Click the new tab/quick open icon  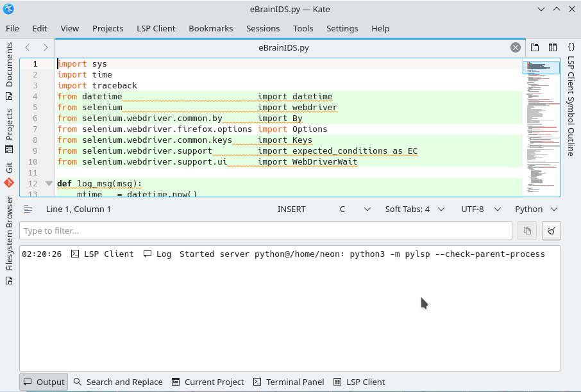click(x=535, y=47)
